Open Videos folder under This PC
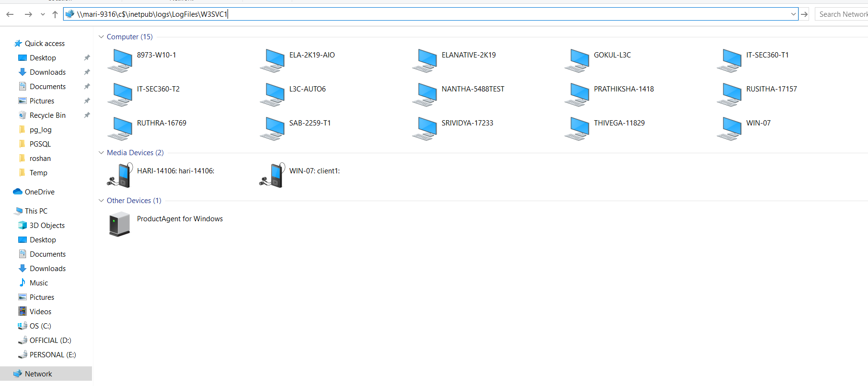This screenshot has height=386, width=868. (40, 312)
